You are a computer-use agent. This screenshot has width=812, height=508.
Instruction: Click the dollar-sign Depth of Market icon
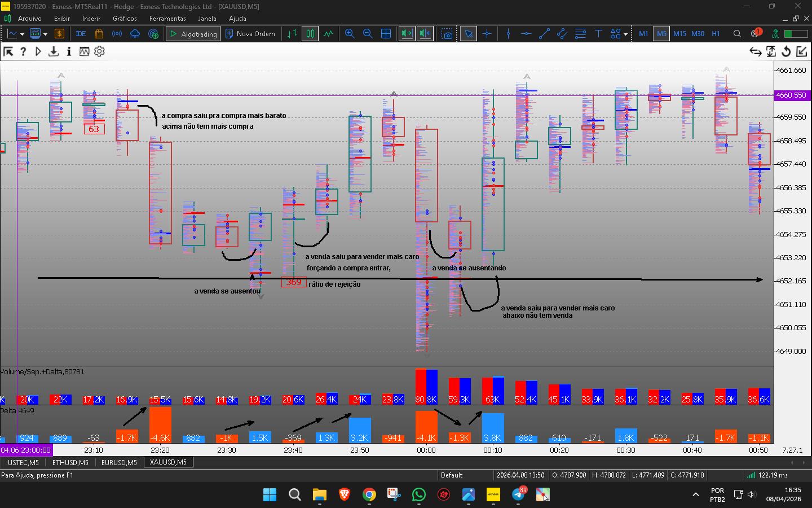pyautogui.click(x=59, y=34)
